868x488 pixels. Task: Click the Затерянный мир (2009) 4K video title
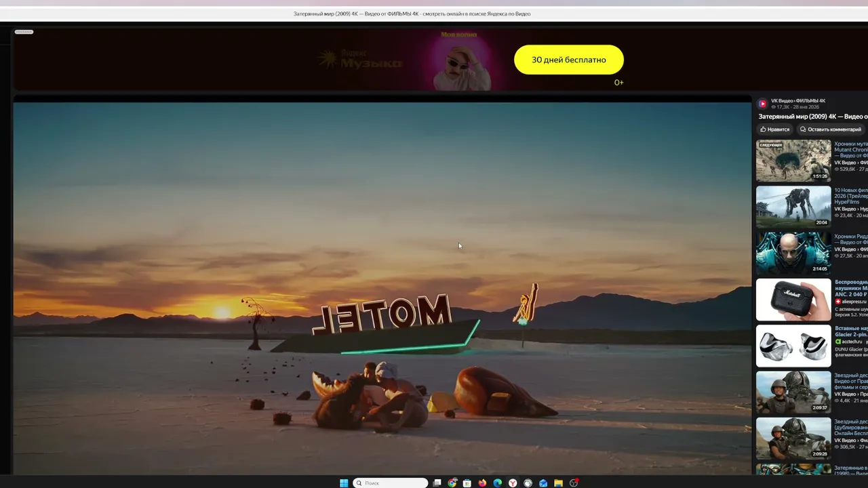point(813,117)
